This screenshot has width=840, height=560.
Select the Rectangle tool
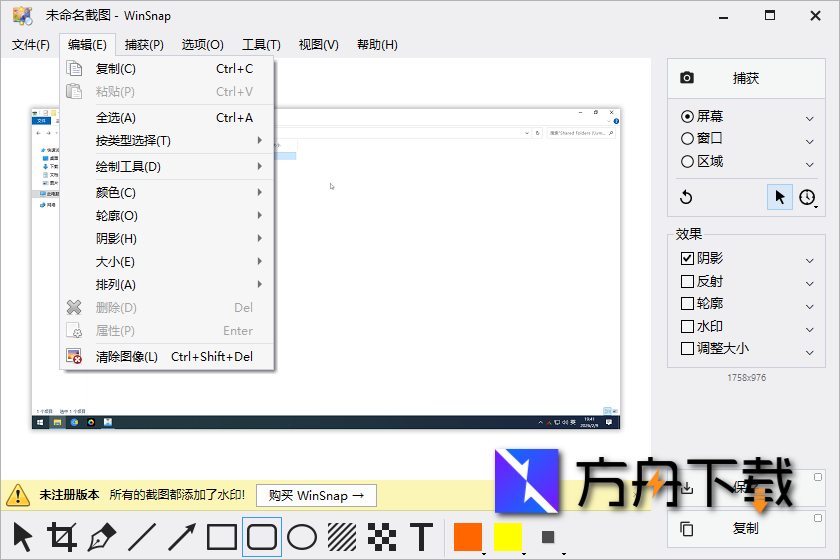(x=222, y=537)
